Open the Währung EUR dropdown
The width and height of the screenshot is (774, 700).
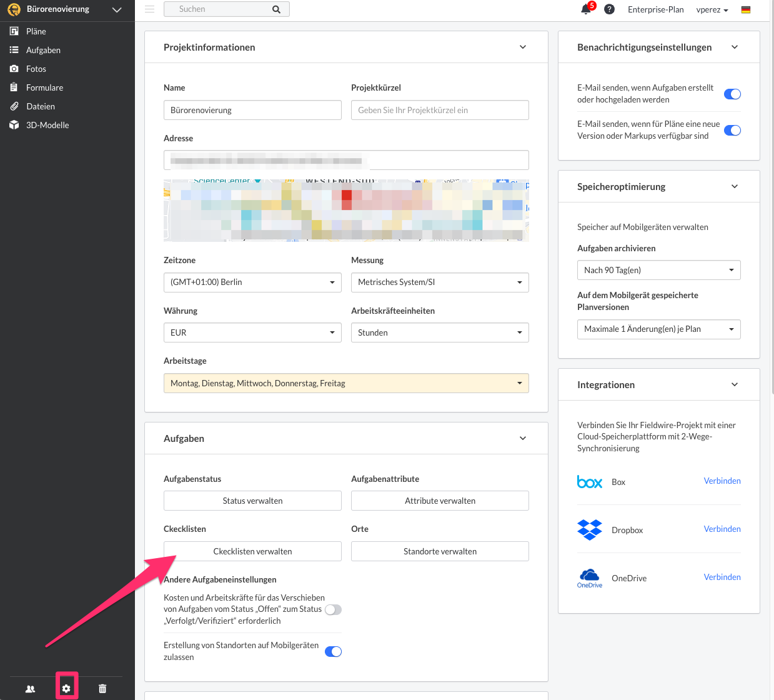[x=252, y=332]
